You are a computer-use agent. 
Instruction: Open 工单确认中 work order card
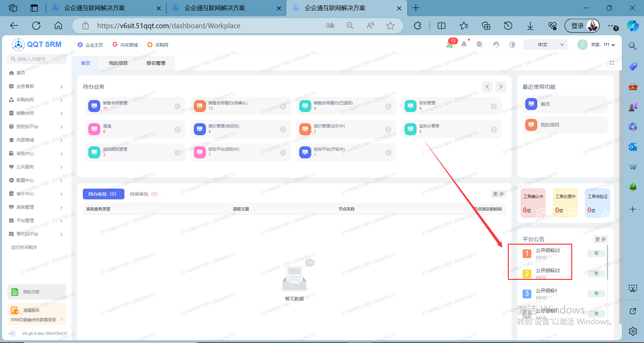coord(533,203)
